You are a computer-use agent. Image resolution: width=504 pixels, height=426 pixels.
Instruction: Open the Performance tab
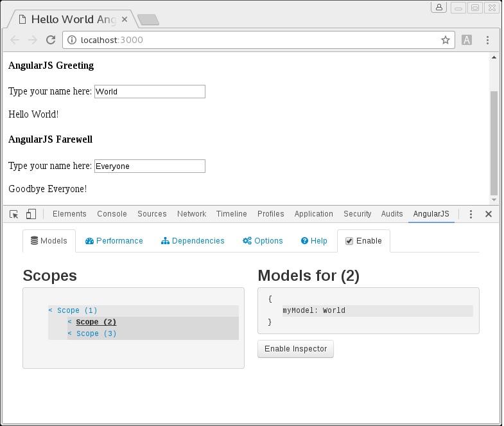coord(114,241)
